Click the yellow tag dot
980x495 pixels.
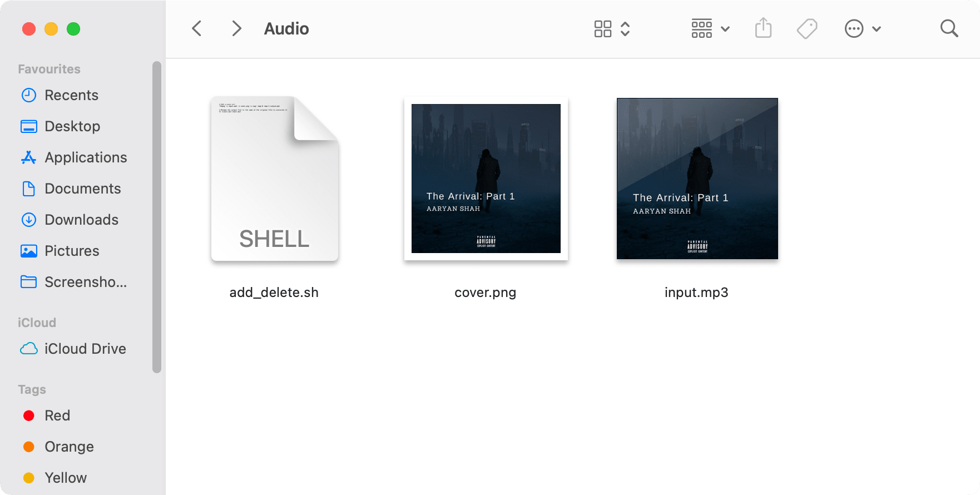tap(29, 478)
